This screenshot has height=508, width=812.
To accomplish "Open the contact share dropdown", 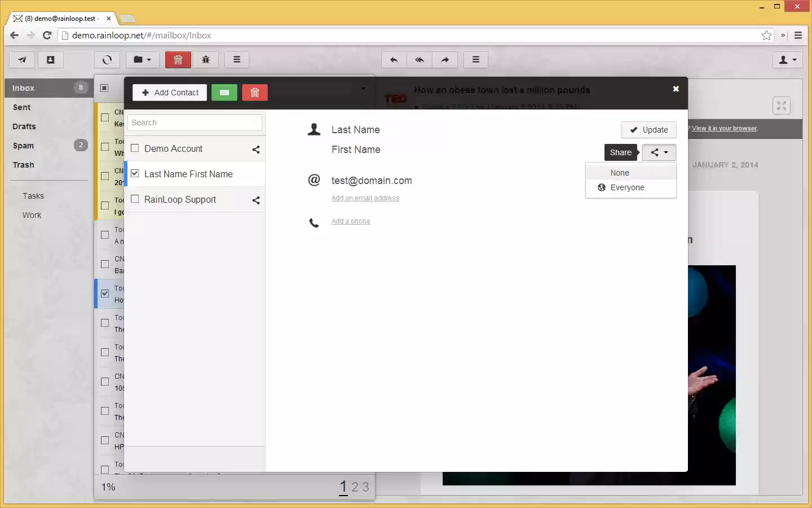I will coord(659,152).
